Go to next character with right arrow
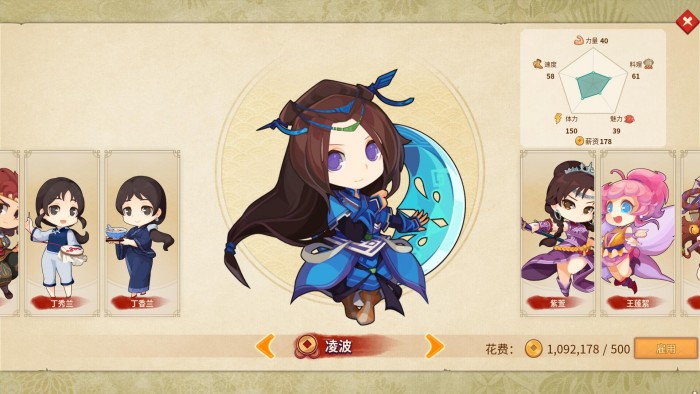 click(x=434, y=346)
